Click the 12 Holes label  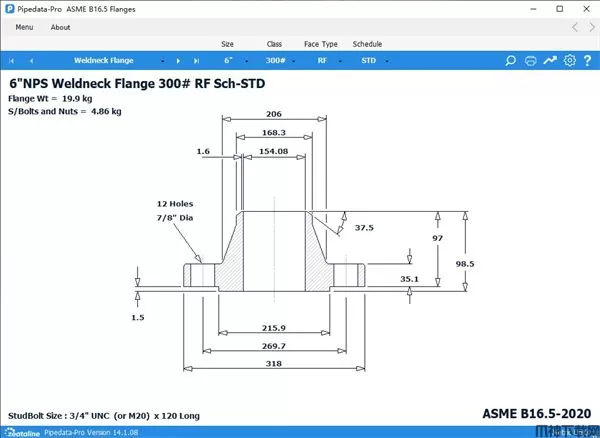point(175,204)
